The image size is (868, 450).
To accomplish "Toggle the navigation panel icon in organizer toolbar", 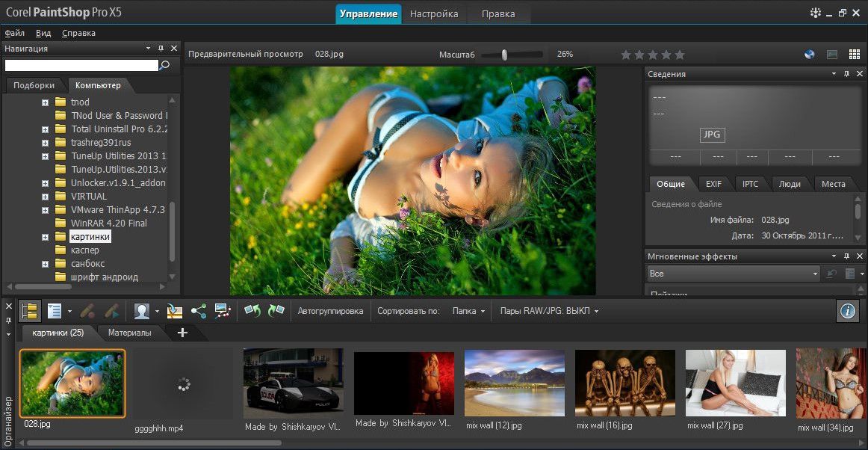I will (30, 311).
